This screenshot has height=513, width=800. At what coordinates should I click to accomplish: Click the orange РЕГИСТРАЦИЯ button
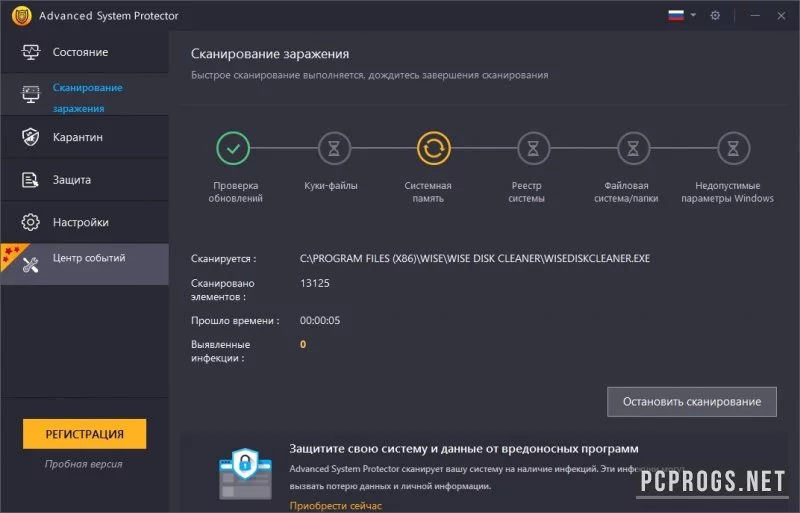point(85,434)
